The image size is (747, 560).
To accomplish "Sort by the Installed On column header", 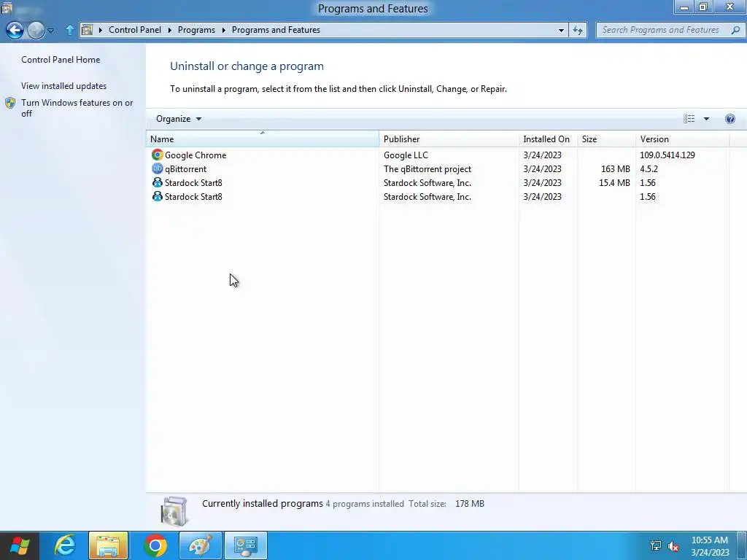I will coord(548,139).
